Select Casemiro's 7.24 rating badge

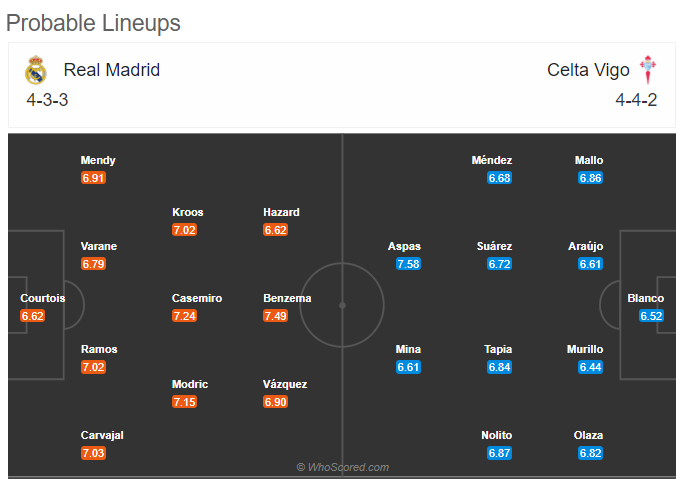pos(184,316)
